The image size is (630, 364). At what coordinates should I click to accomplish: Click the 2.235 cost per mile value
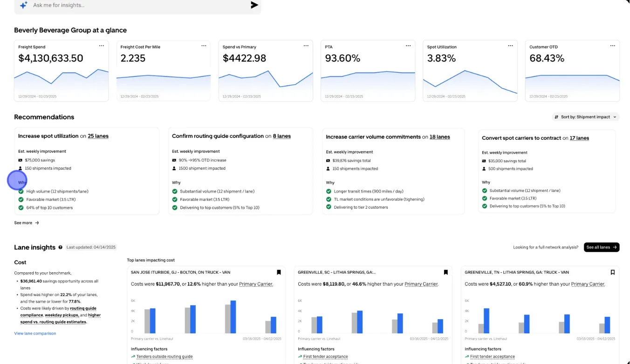(133, 58)
